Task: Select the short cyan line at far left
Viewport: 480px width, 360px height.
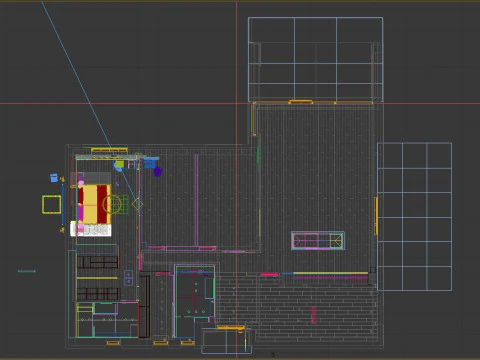Action: tap(27, 271)
